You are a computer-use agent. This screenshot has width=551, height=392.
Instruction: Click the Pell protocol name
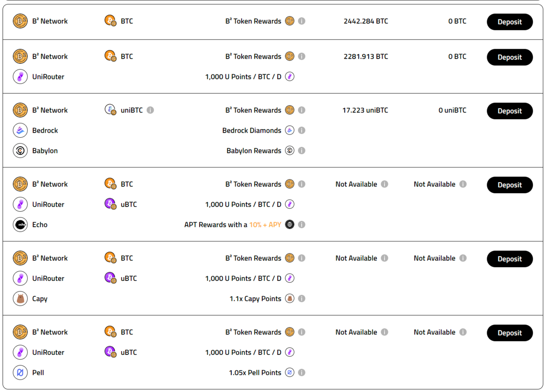(38, 372)
